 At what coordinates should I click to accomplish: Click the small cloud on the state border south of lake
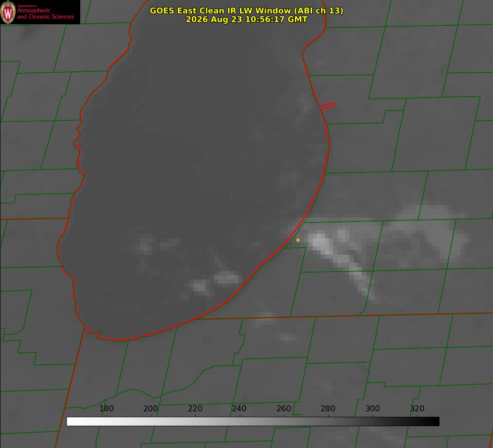point(264,318)
